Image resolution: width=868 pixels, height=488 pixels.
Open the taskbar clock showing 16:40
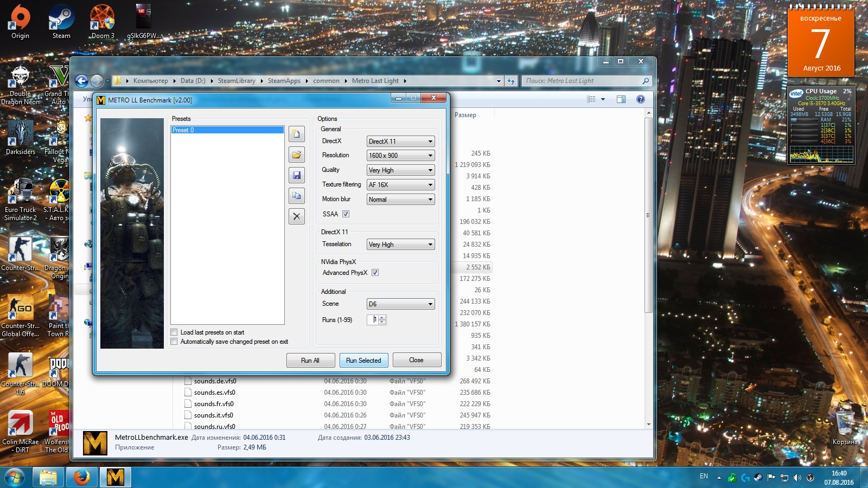coord(839,478)
